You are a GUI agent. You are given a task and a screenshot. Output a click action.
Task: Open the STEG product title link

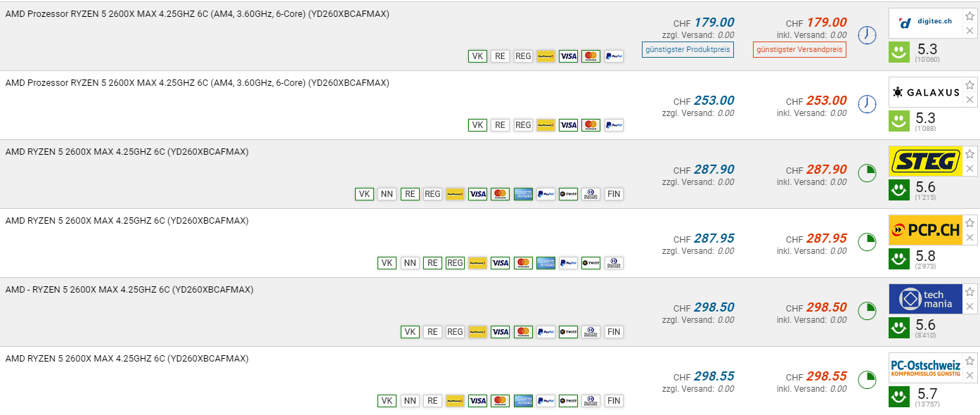127,152
